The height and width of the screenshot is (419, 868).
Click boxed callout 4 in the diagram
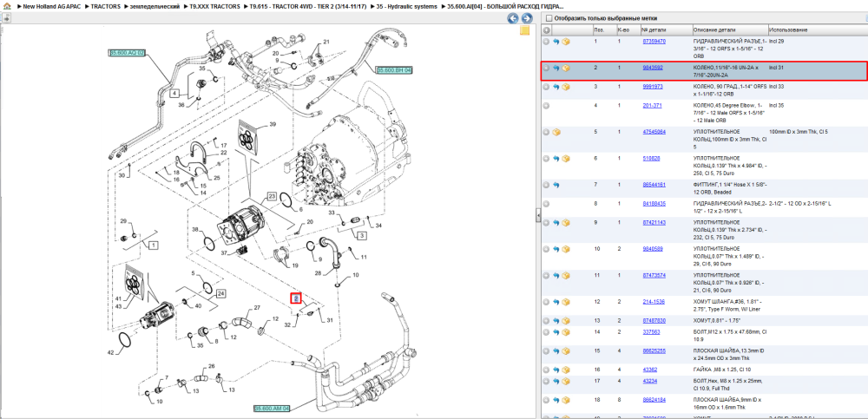pos(174,93)
